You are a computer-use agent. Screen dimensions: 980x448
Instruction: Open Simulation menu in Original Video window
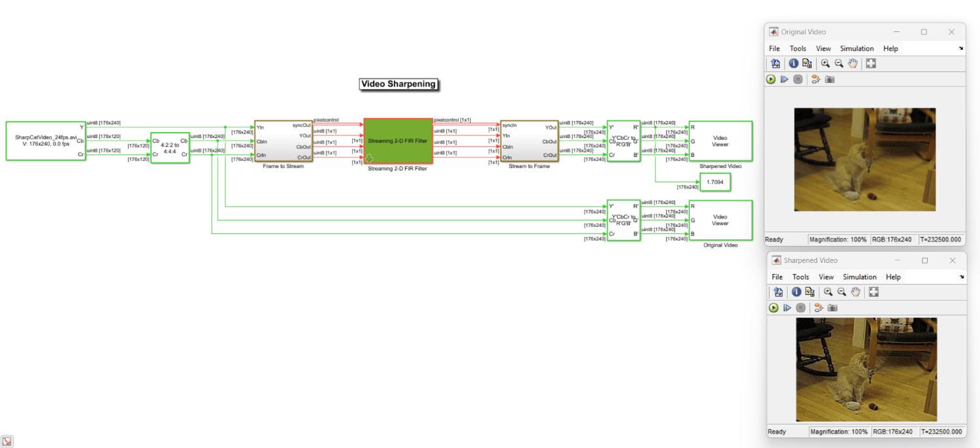click(x=857, y=48)
